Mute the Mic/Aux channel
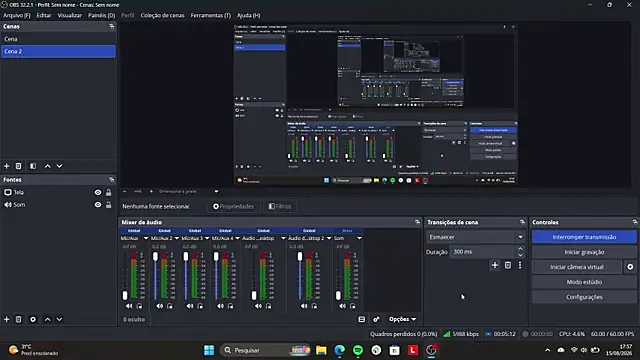Viewport: 640px width, 360px height. click(x=129, y=306)
